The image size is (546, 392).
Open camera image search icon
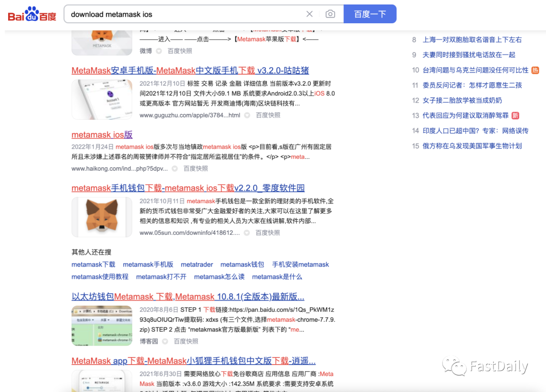[330, 14]
